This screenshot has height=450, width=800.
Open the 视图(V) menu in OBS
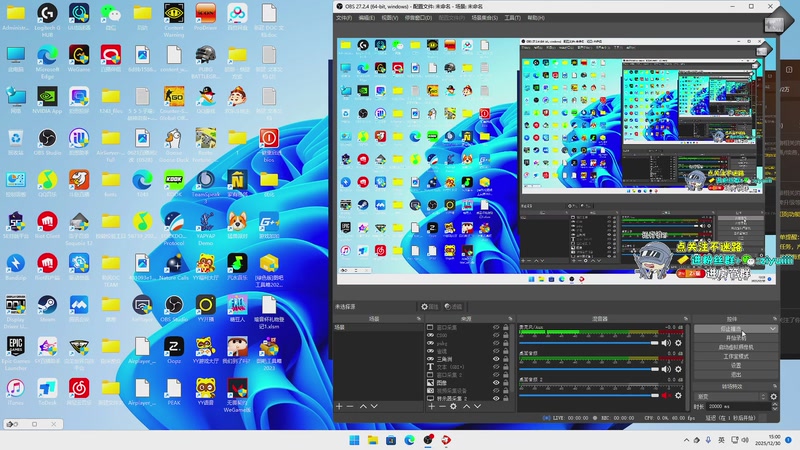click(x=390, y=18)
